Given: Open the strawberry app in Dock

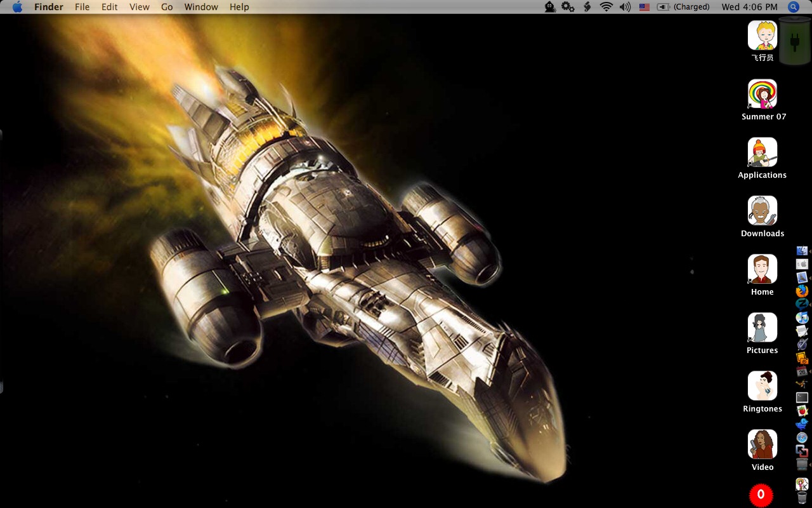Looking at the screenshot, I should pyautogui.click(x=802, y=411).
